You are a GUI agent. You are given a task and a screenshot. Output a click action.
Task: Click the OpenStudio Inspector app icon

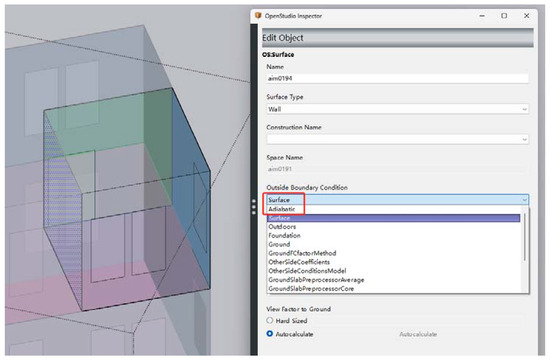[259, 15]
